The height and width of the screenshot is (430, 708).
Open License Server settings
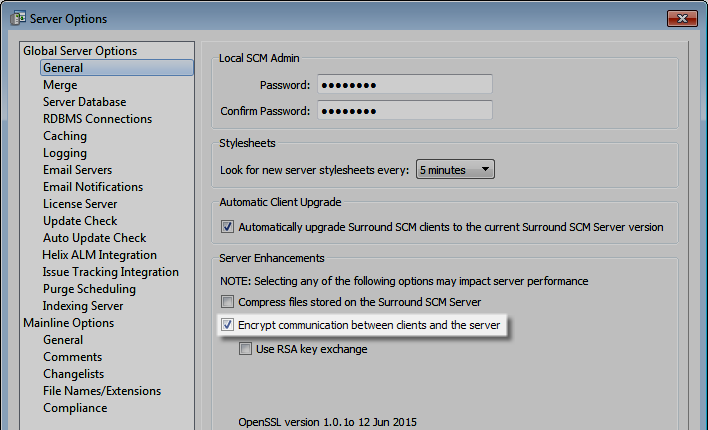(80, 204)
